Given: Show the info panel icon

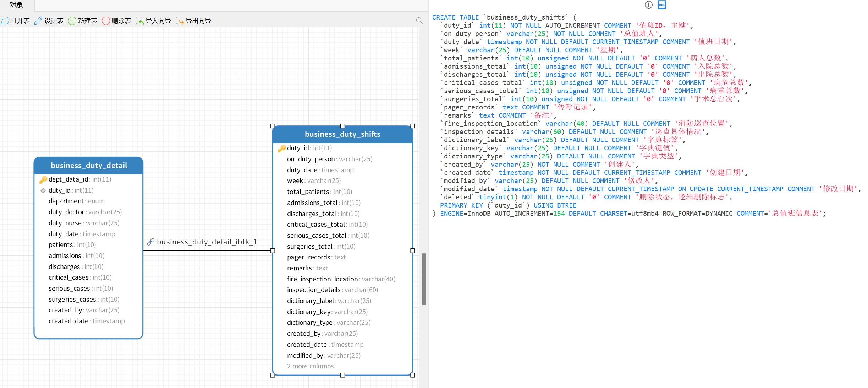Looking at the screenshot, I should pos(649,5).
